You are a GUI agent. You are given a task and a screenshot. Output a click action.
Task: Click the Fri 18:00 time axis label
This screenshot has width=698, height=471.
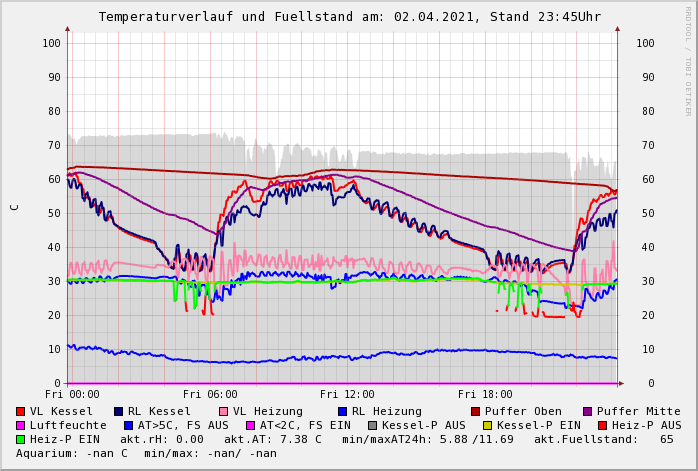point(485,394)
